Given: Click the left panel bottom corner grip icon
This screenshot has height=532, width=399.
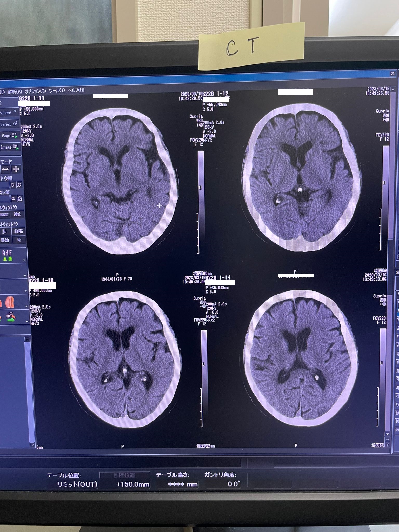Looking at the screenshot, I should click(x=32, y=445).
